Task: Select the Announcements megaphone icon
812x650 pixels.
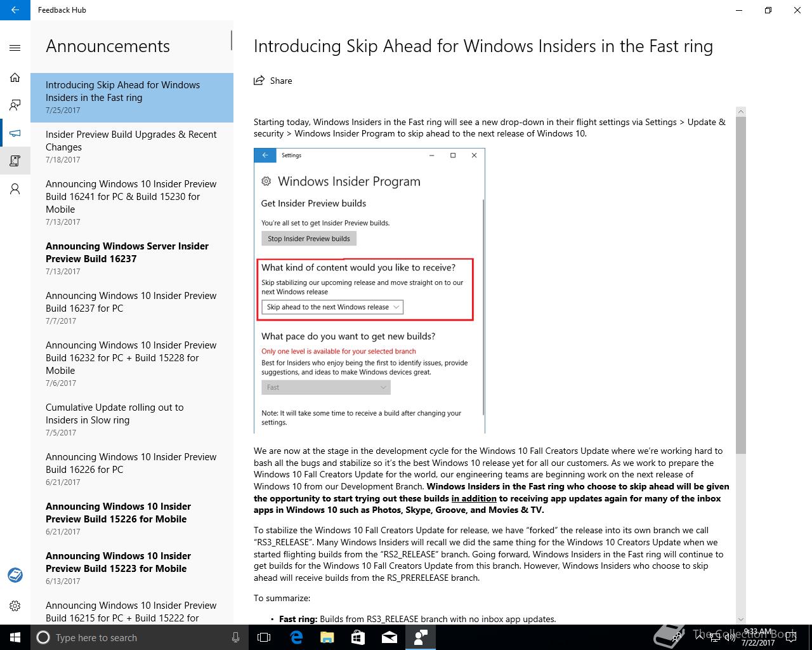Action: pos(15,133)
